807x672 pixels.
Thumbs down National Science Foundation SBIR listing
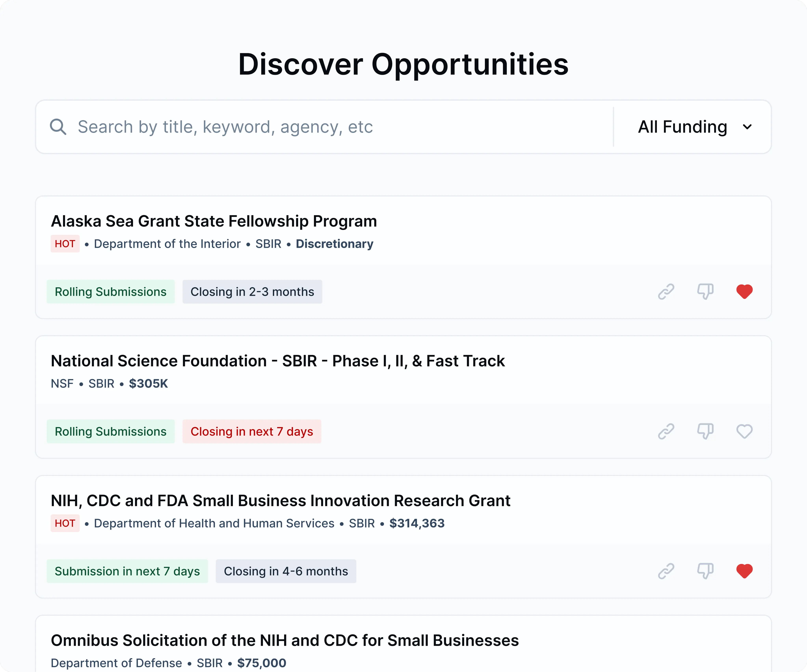point(705,431)
